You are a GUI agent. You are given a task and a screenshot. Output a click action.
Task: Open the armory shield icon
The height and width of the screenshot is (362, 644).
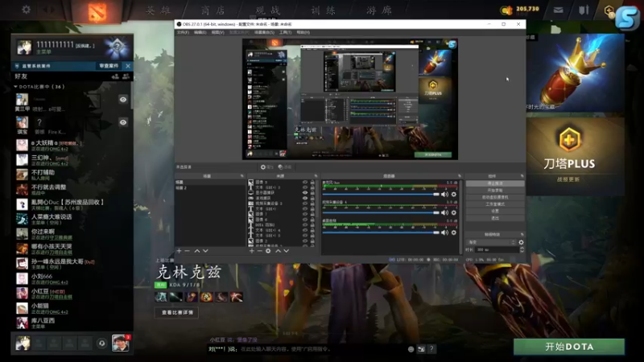[584, 10]
